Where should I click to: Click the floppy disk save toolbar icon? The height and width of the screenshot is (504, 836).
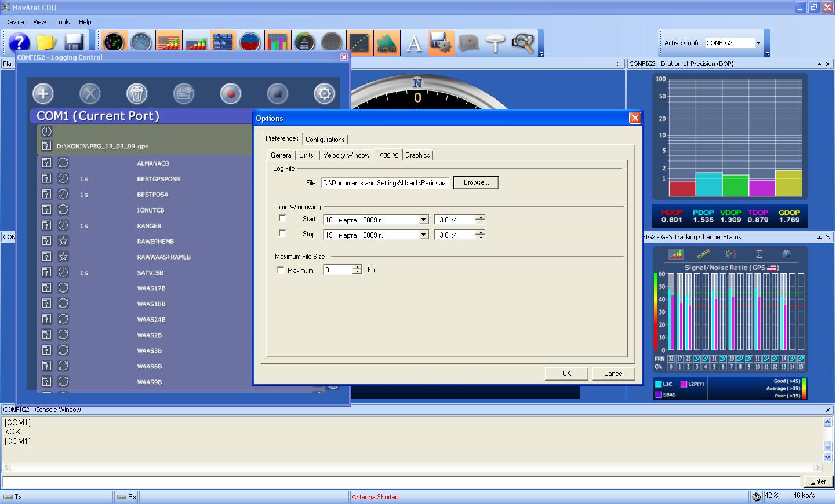[74, 43]
